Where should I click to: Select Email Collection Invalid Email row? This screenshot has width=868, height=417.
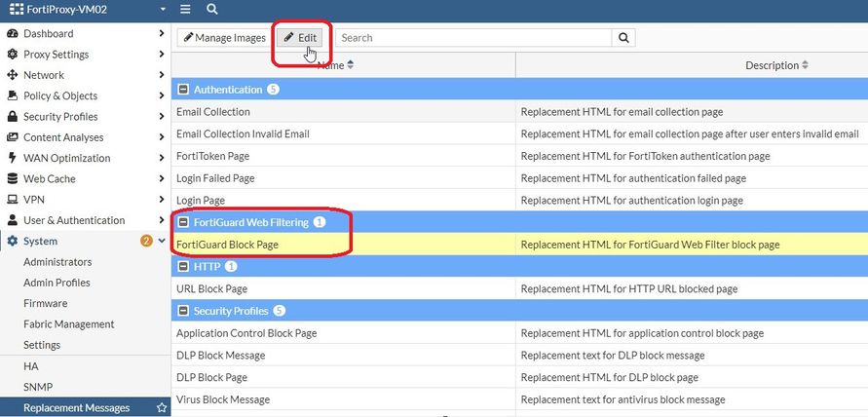tap(519, 134)
